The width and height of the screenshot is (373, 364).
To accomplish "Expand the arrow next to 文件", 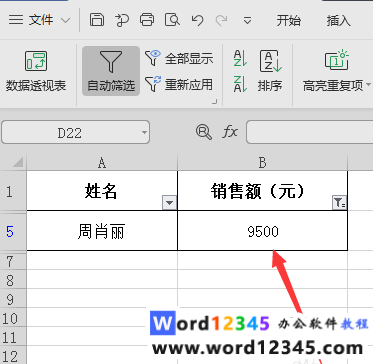I will coord(66,21).
